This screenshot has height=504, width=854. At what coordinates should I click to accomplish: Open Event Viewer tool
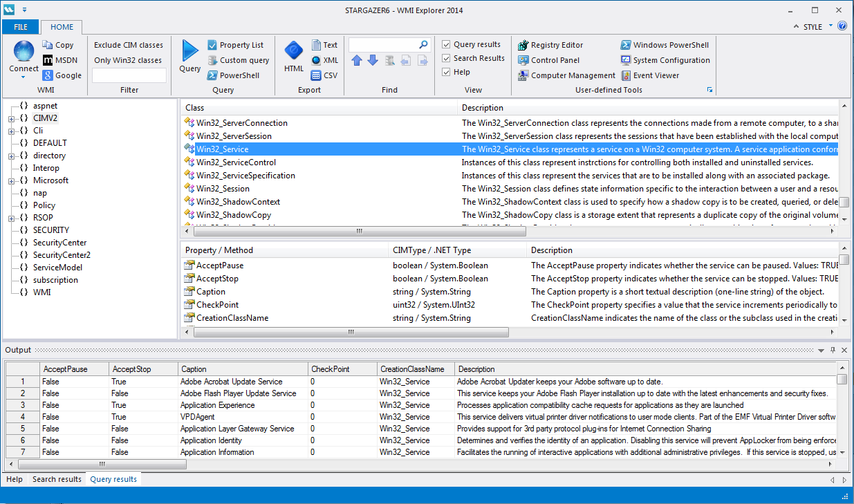click(650, 75)
